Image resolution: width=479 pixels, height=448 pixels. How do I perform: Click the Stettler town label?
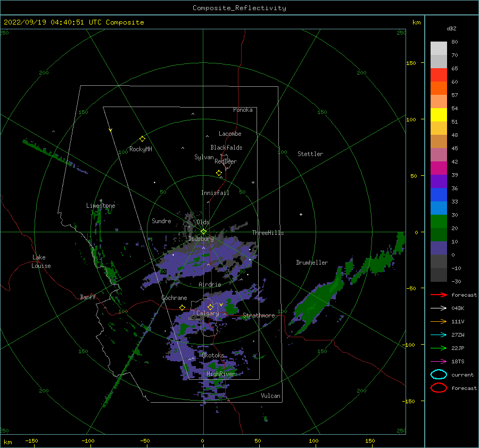[x=310, y=154]
